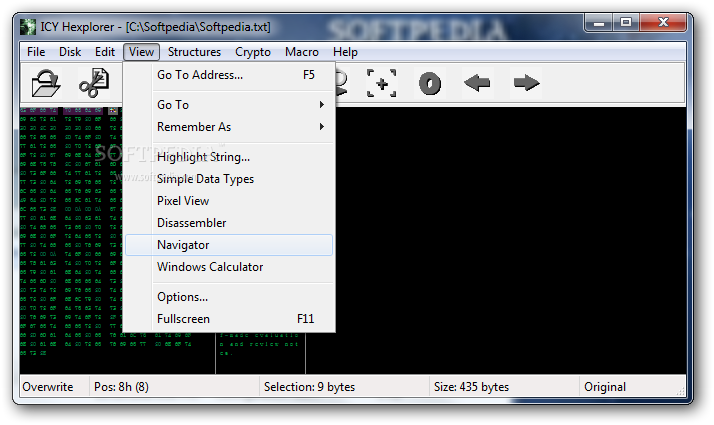The image size is (714, 425).
Task: Minimize the ICY Hexplorer window
Action: click(x=599, y=23)
